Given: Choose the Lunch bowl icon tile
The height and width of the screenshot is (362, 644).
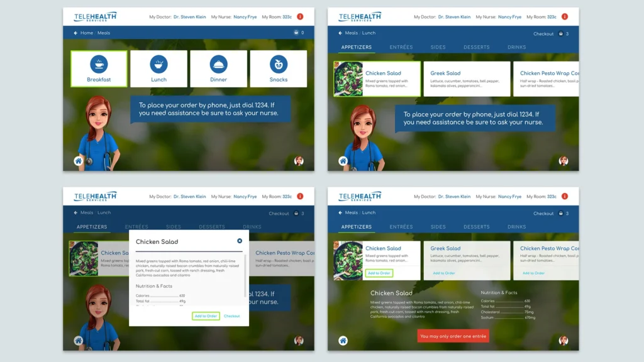Looking at the screenshot, I should (158, 64).
